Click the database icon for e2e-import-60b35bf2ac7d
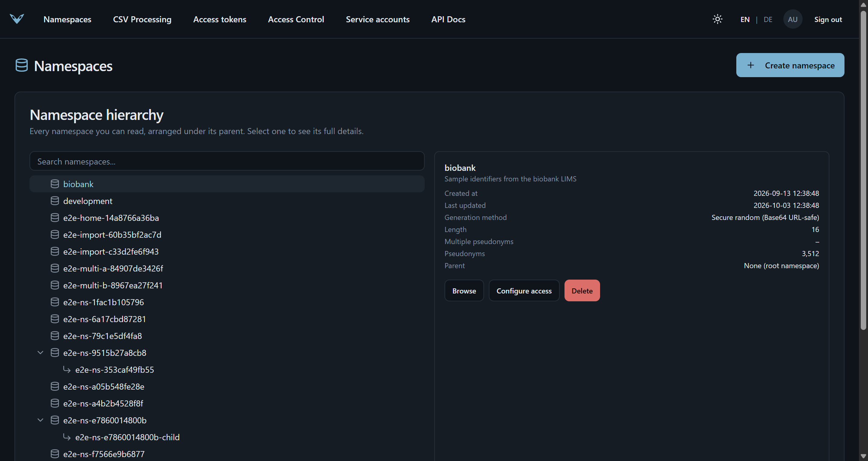The image size is (868, 461). (55, 234)
